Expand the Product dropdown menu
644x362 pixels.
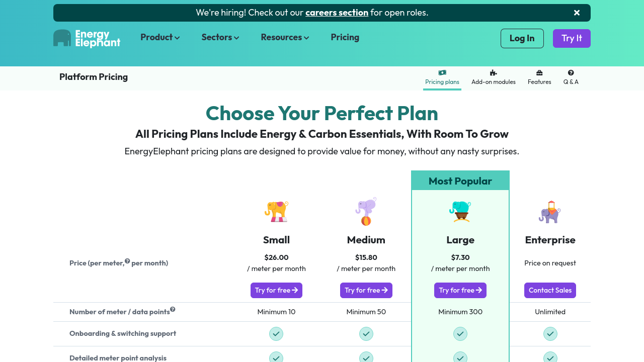pos(160,37)
